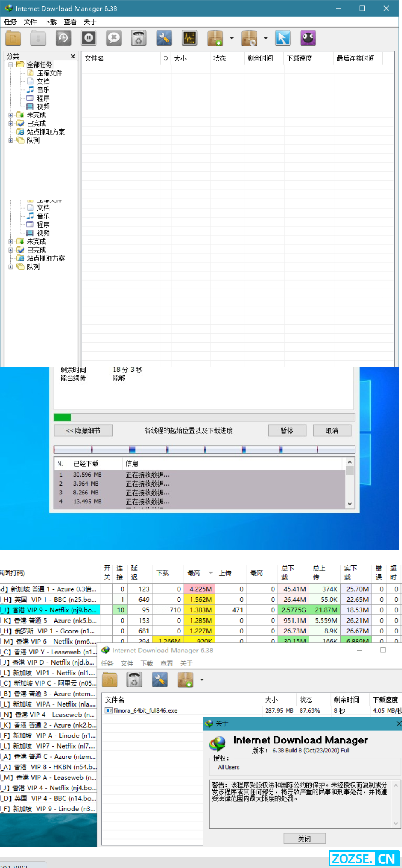Image resolution: width=402 pixels, height=868 pixels.
Task: Select the 压缩文件 category
Action: coord(49,73)
